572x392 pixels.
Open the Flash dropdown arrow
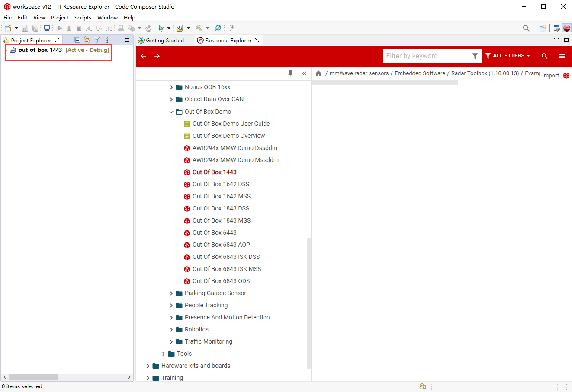click(x=188, y=28)
